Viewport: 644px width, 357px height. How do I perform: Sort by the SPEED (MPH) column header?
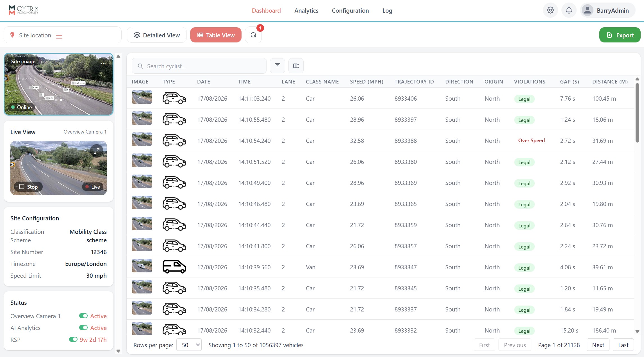[x=367, y=82]
